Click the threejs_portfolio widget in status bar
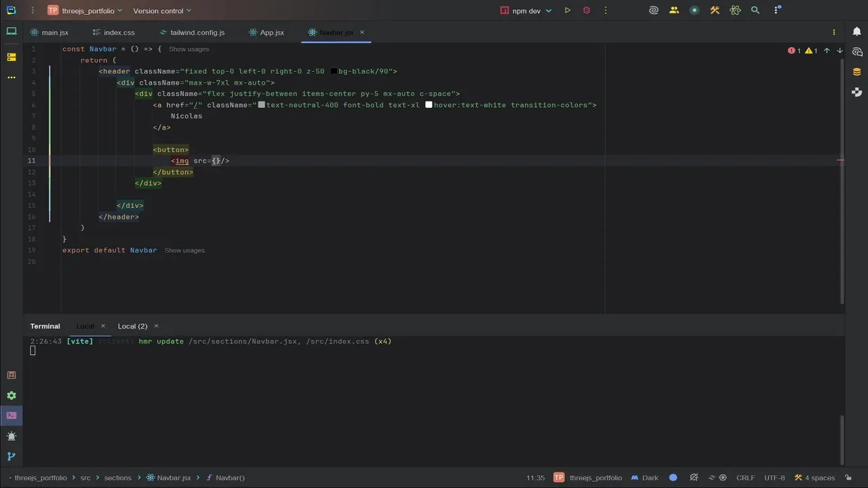Image resolution: width=868 pixels, height=488 pixels. click(588, 478)
